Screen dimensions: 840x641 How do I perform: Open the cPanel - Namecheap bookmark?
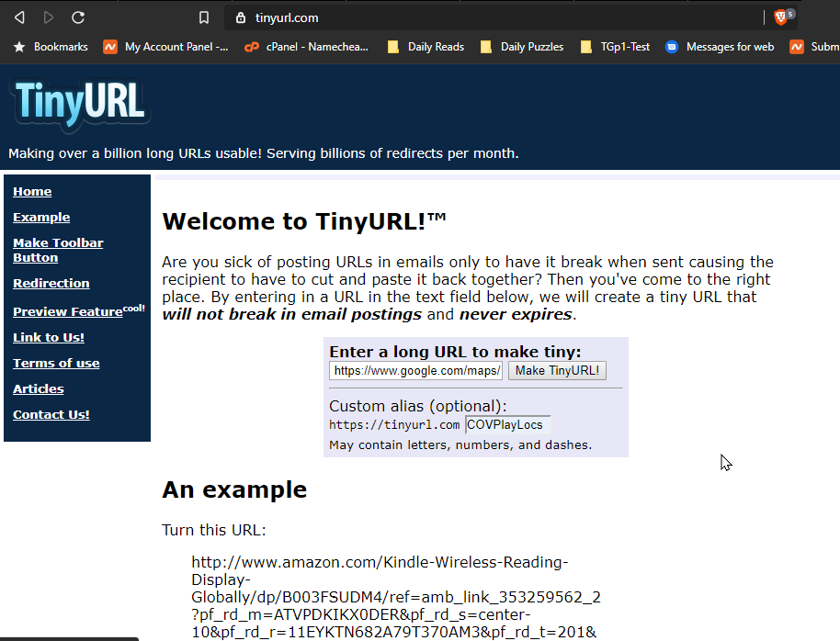[x=306, y=47]
